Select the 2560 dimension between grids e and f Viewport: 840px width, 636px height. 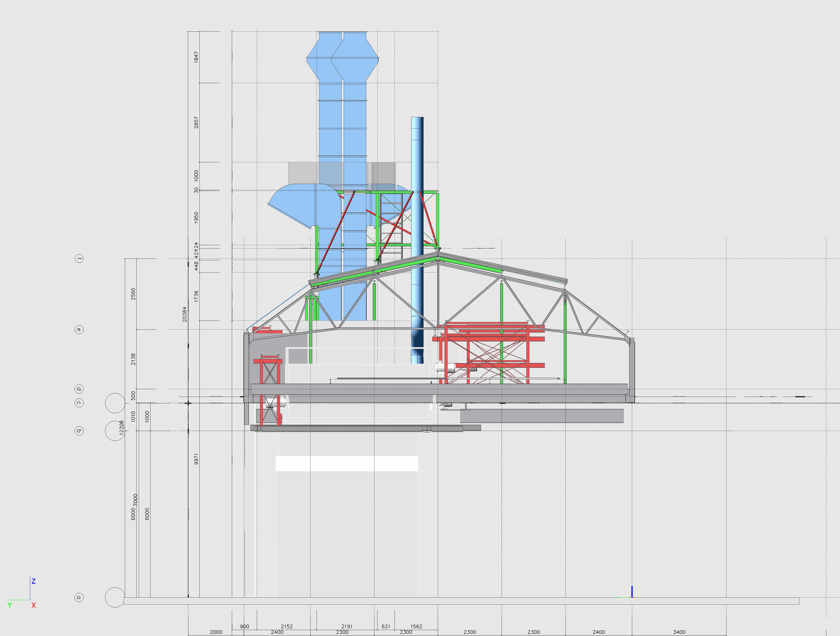pos(133,294)
